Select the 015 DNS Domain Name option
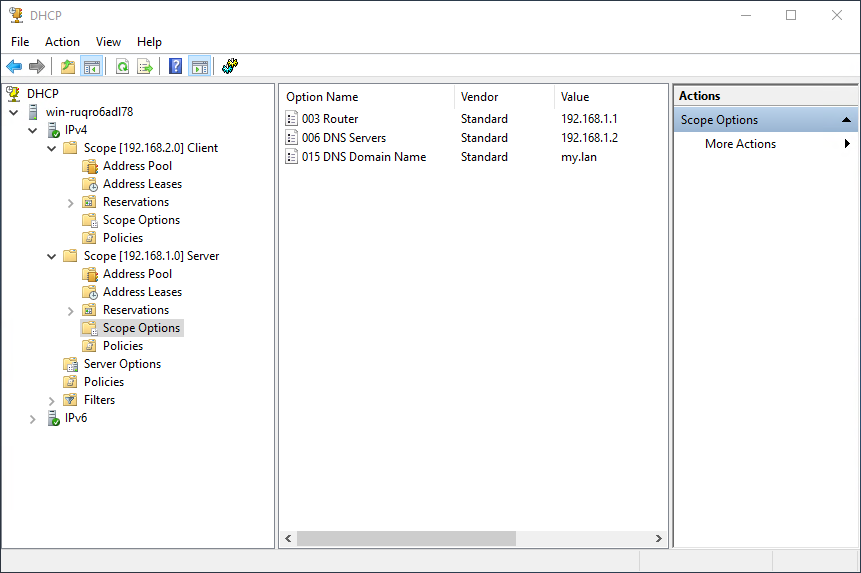Viewport: 861px width, 573px height. click(363, 157)
